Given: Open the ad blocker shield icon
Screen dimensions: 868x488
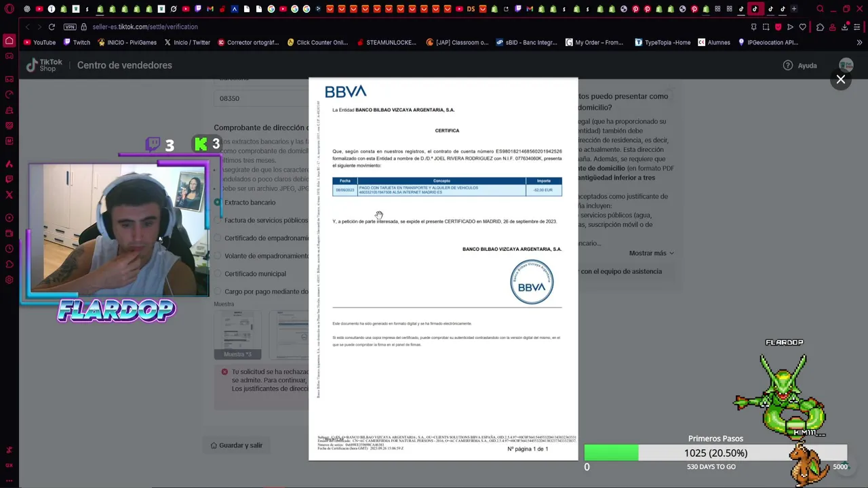Looking at the screenshot, I should click(778, 27).
